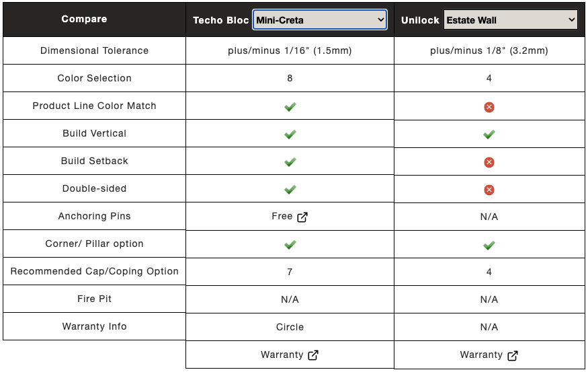Open the Unilock Estate Wall dropdown
This screenshot has width=588, height=372.
(x=510, y=20)
